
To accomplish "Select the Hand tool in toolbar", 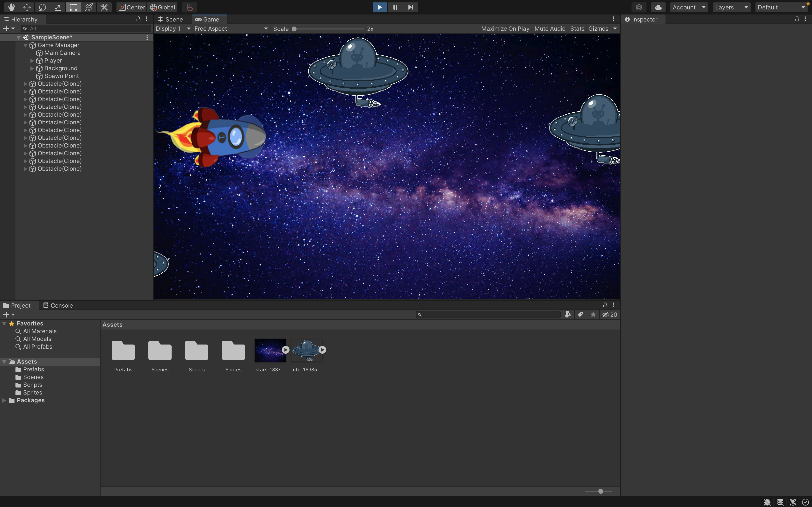I will click(11, 7).
